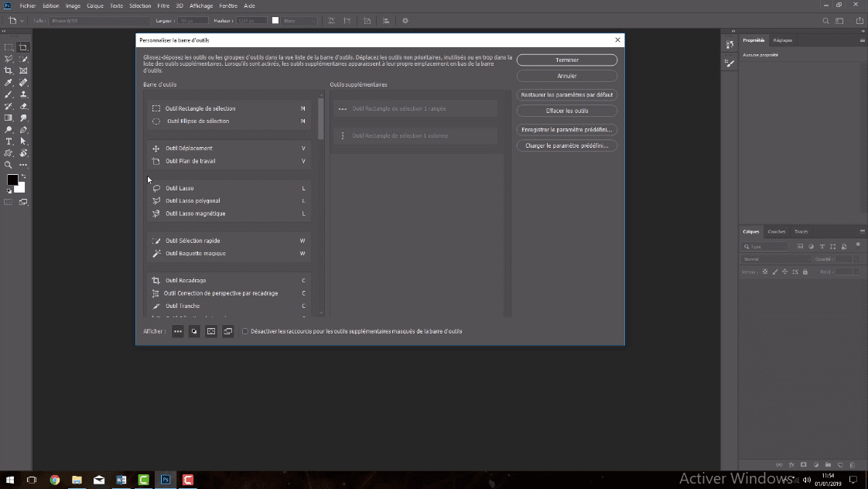Click the white fill swatch in options bar

[x=275, y=20]
